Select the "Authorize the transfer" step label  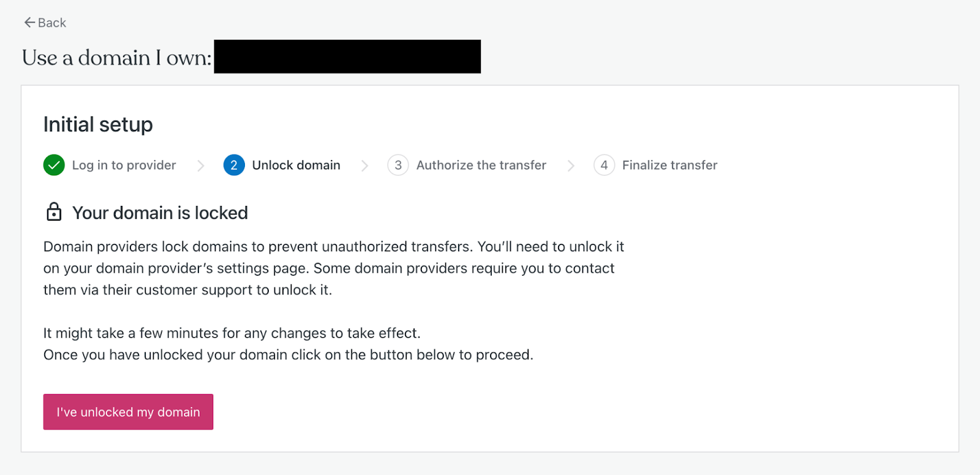(481, 165)
